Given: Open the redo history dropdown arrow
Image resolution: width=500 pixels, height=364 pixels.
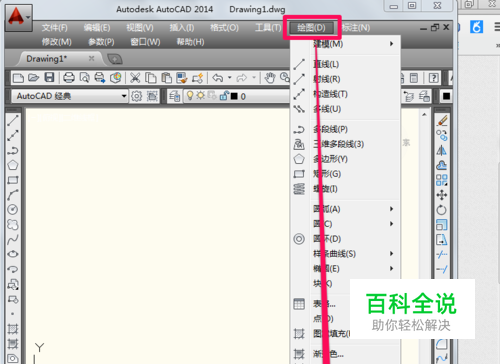Looking at the screenshot, I should click(254, 78).
